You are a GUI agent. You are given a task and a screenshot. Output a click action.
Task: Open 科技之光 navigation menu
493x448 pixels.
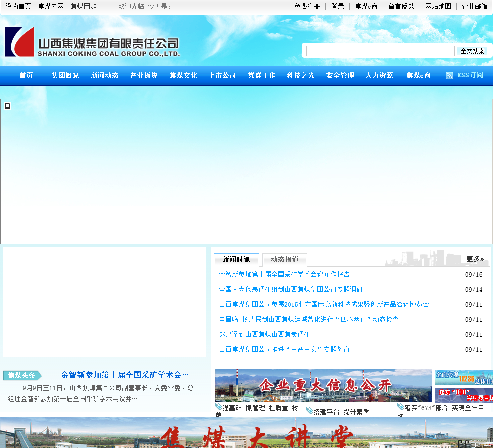coord(301,75)
